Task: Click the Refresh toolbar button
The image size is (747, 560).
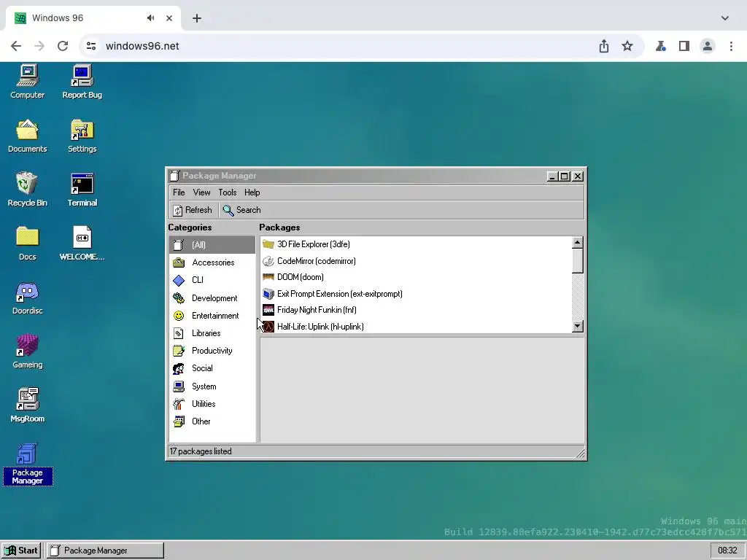Action: click(x=193, y=210)
